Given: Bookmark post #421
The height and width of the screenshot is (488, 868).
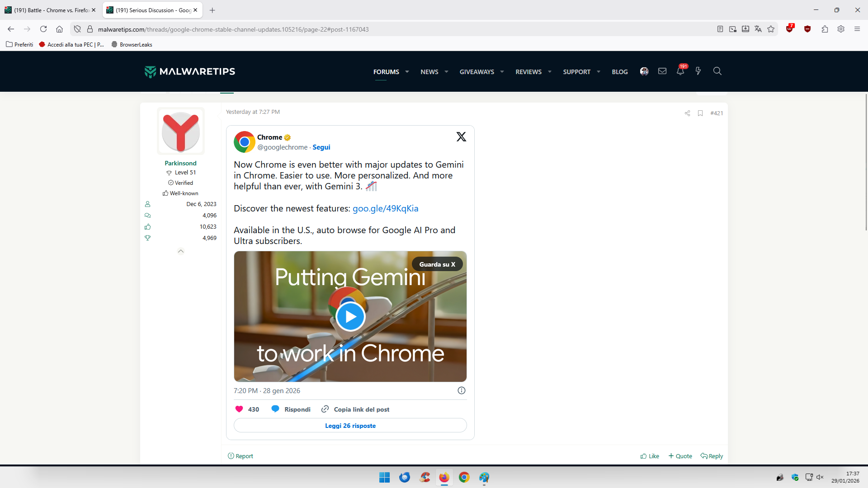Looking at the screenshot, I should (700, 113).
